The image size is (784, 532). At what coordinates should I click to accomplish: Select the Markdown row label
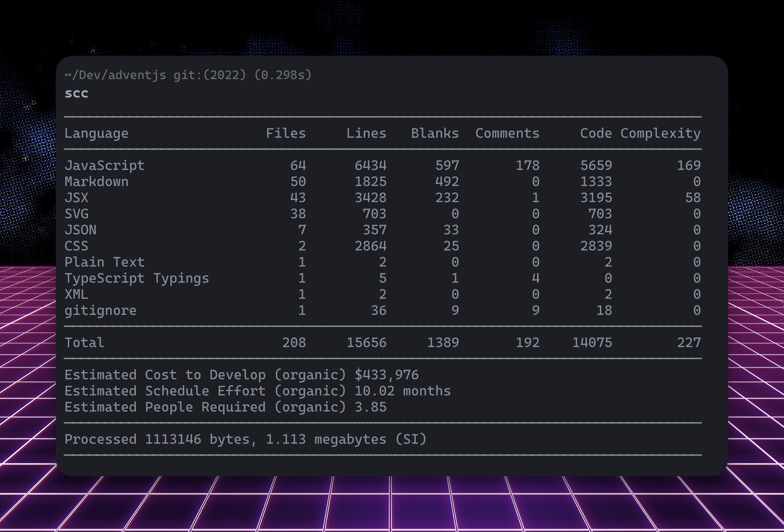pyautogui.click(x=96, y=182)
